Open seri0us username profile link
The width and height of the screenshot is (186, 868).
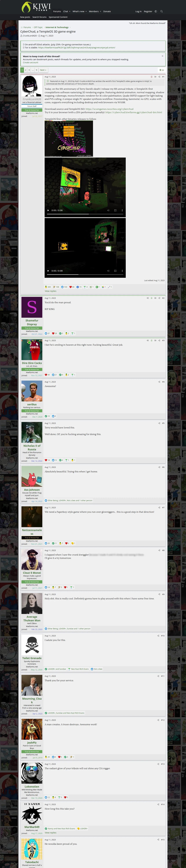click(x=32, y=404)
